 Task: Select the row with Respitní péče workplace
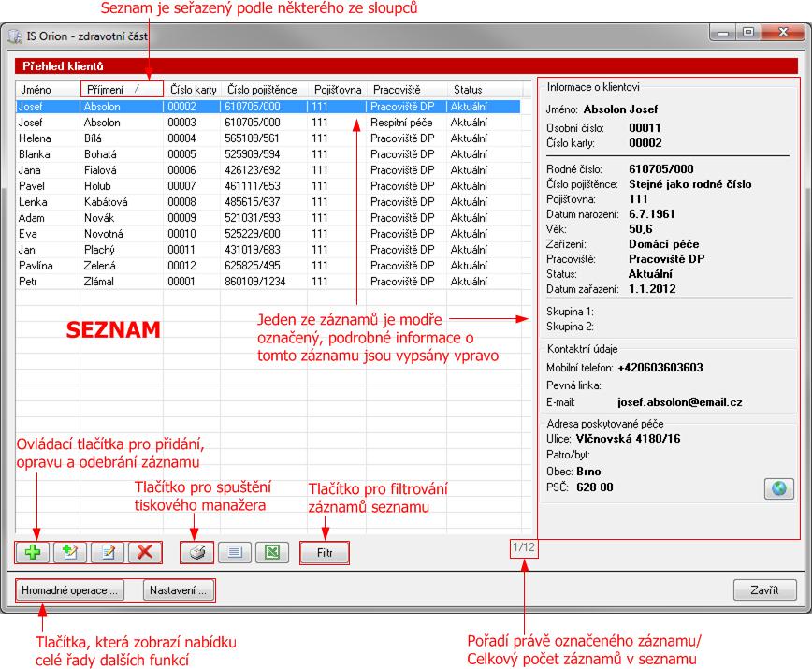[x=268, y=123]
